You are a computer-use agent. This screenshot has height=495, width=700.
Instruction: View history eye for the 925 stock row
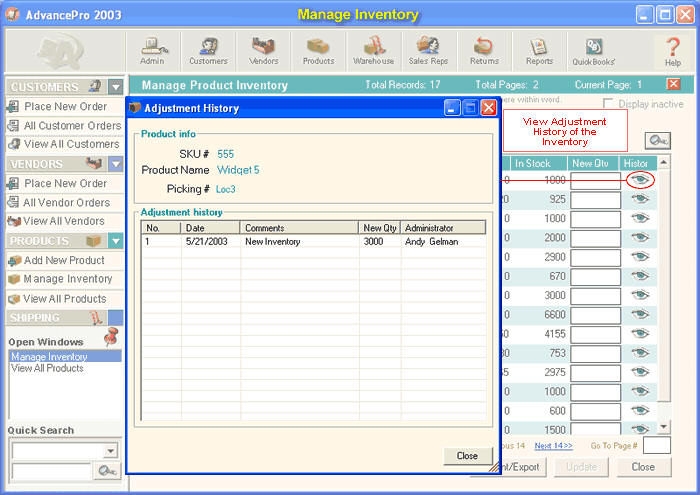click(x=640, y=199)
